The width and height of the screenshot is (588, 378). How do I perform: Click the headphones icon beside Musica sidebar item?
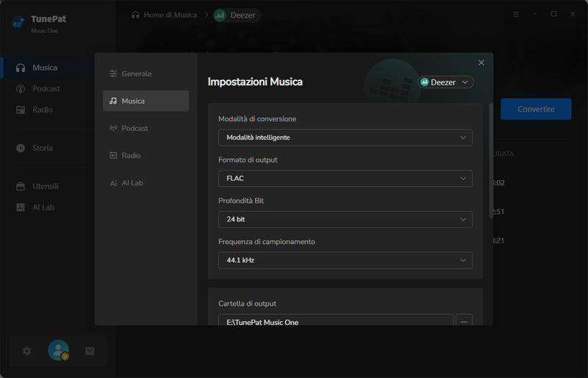(21, 68)
